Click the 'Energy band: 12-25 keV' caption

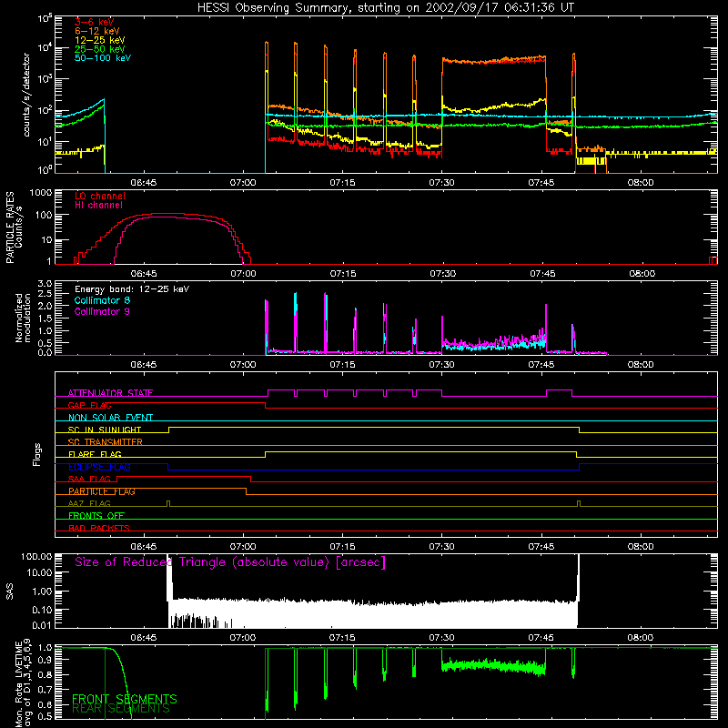point(132,289)
